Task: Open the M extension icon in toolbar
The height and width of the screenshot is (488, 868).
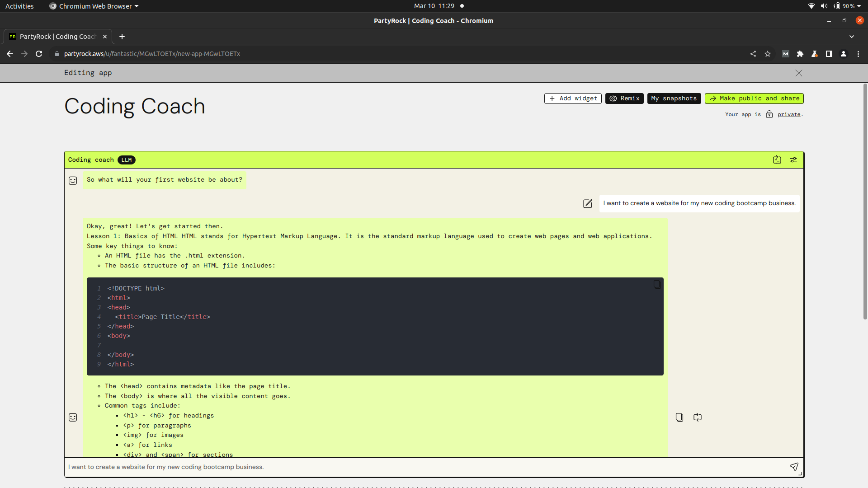Action: click(x=786, y=54)
